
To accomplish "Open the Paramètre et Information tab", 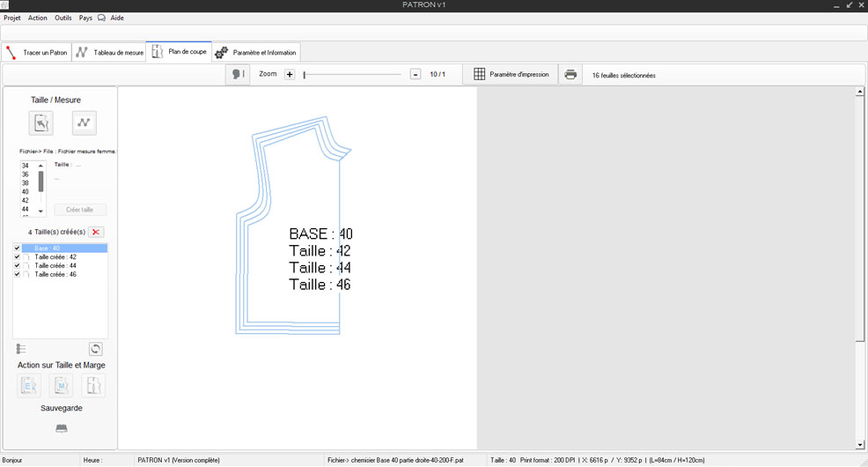I will point(257,53).
